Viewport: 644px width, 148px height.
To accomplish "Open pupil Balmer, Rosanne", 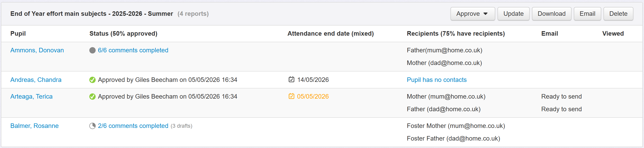I will [34, 126].
